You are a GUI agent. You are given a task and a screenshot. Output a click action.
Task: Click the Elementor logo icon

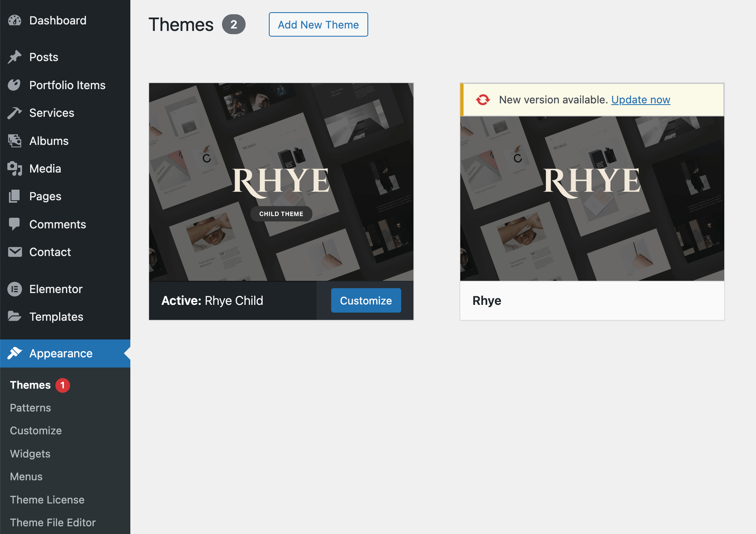point(15,289)
